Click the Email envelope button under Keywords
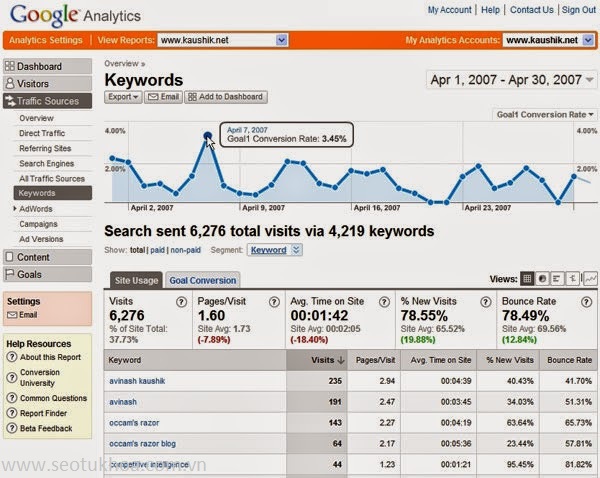The image size is (600, 478). point(163,97)
